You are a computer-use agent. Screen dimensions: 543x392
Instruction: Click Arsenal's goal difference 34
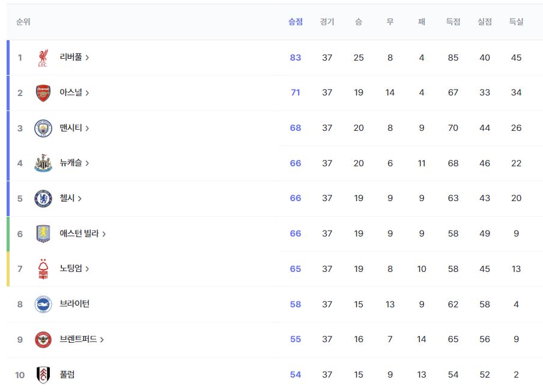(x=516, y=92)
